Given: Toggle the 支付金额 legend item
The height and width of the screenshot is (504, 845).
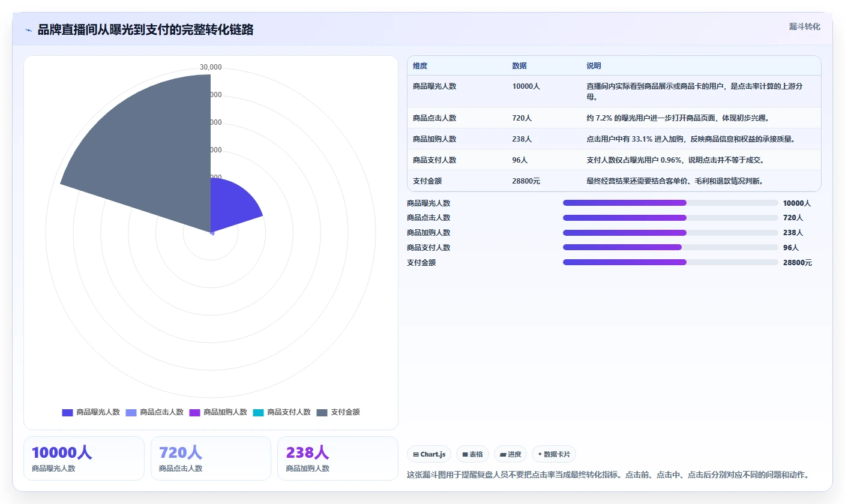Looking at the screenshot, I should 338,412.
